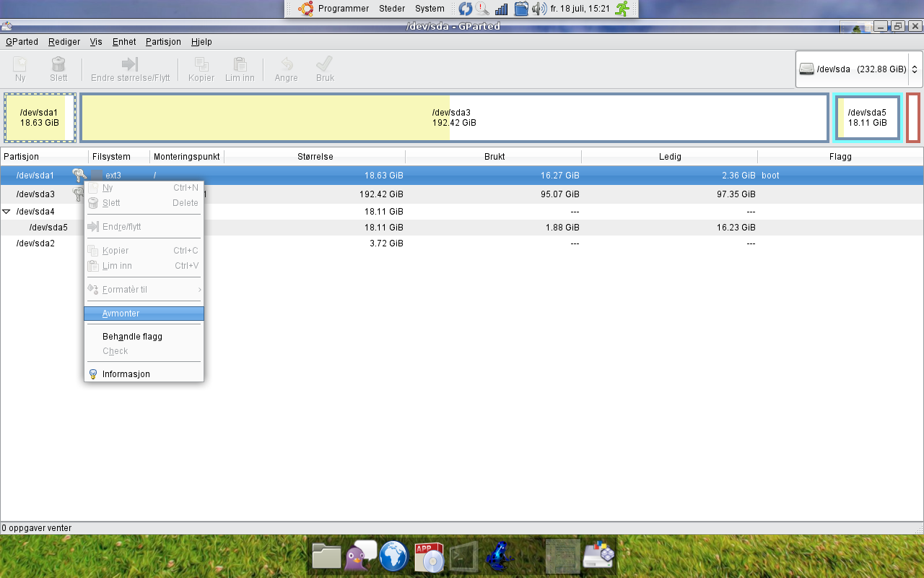This screenshot has height=578, width=924.
Task: Click the Ctrl+N shortcut entry Ny in context menu
Action: click(144, 188)
